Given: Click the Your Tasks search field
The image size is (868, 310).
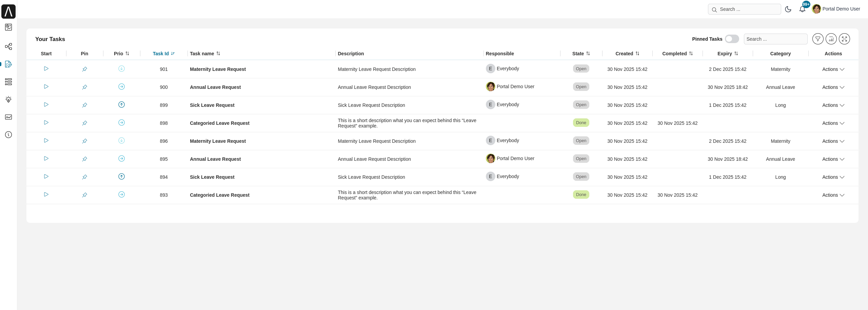Looking at the screenshot, I should click(775, 39).
